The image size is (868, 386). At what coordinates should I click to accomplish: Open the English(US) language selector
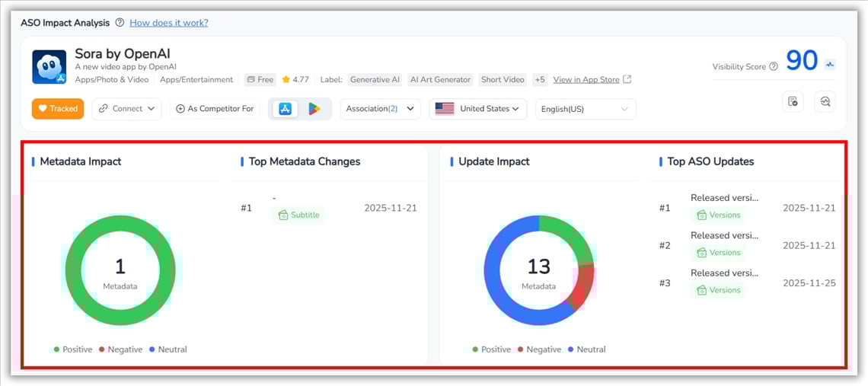coord(585,109)
